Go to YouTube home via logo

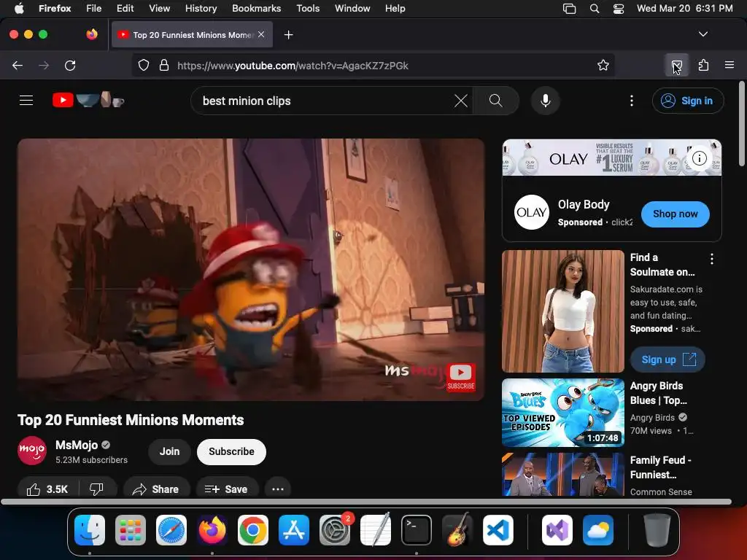tap(88, 100)
